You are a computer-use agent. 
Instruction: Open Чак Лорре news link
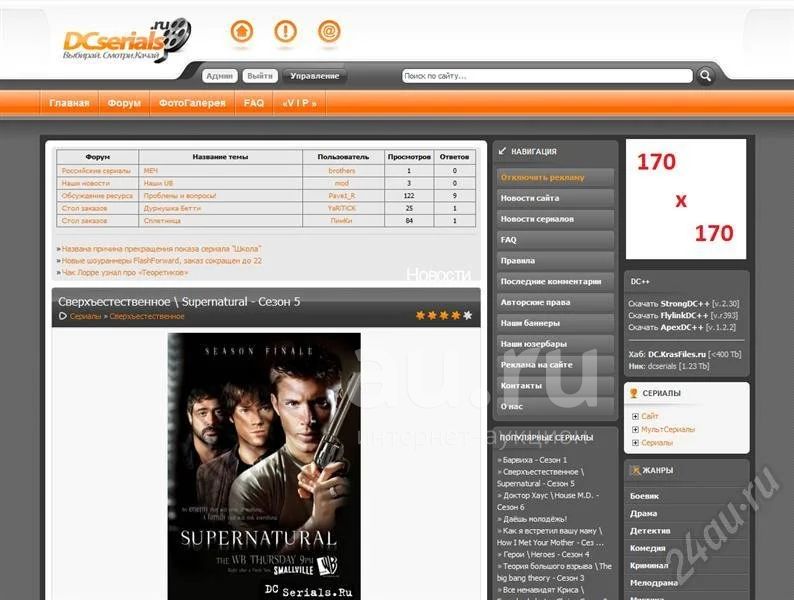(125, 272)
